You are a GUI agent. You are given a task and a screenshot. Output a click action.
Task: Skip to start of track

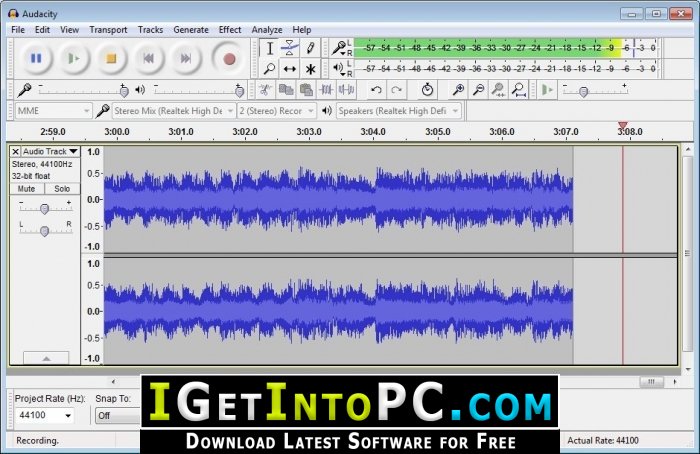pyautogui.click(x=148, y=58)
